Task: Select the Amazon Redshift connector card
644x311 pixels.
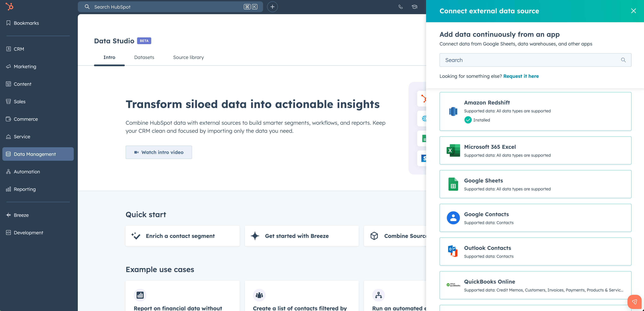Action: pyautogui.click(x=535, y=111)
